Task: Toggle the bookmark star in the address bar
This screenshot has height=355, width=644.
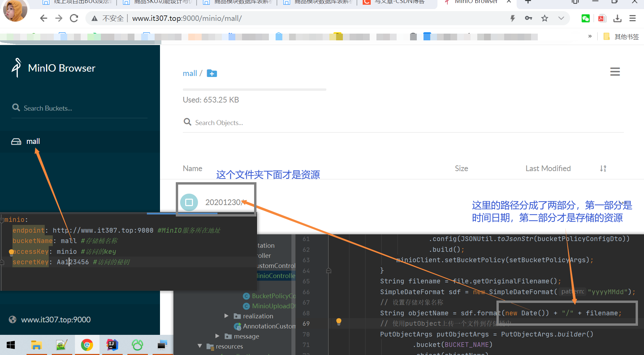Action: point(545,18)
